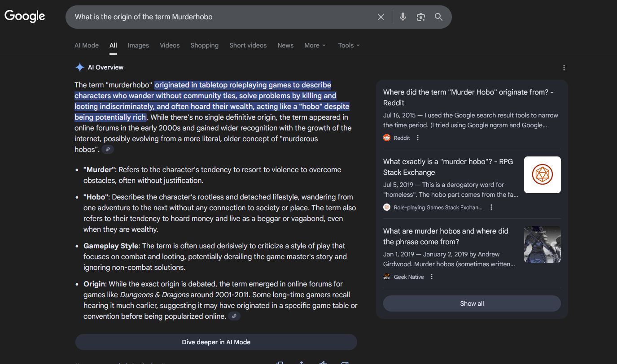Click the "Reddit" source name text
The image size is (617, 364).
click(x=402, y=138)
